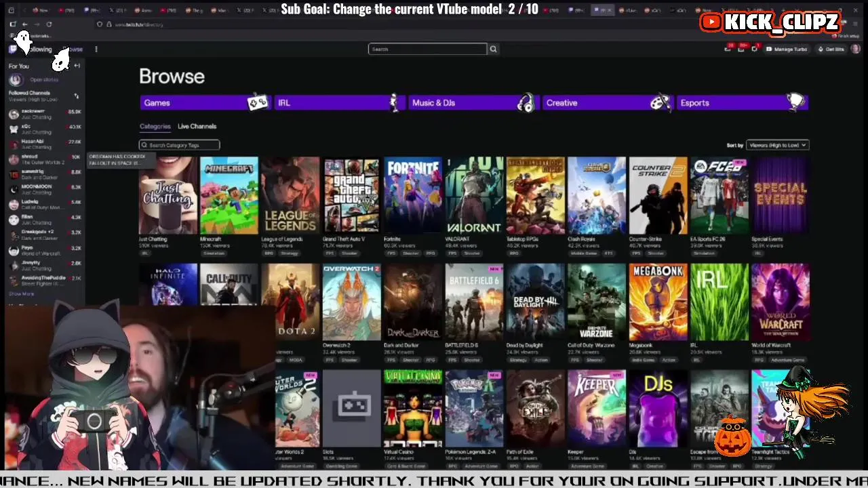Select HasanAbi in followed channels
The height and width of the screenshot is (488, 868).
[x=45, y=144]
